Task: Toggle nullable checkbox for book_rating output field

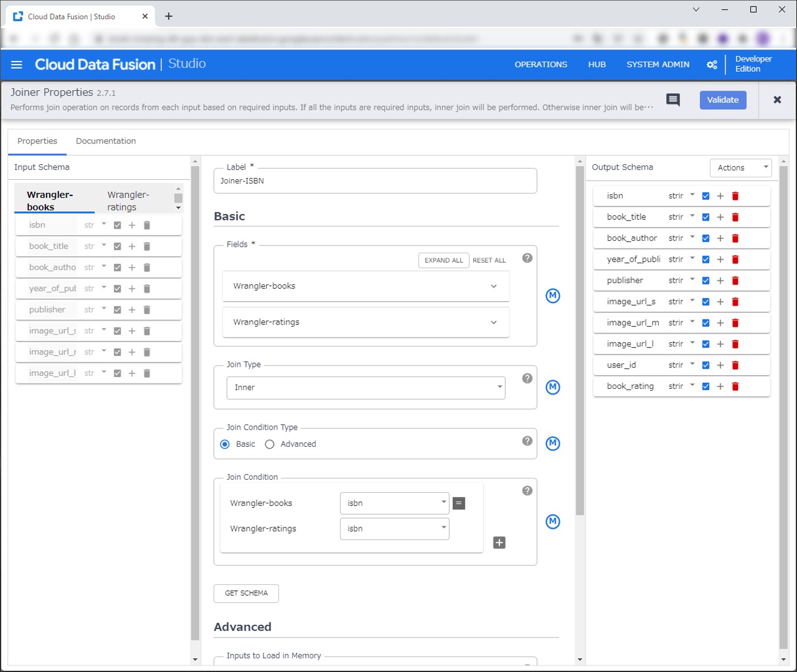Action: click(x=706, y=386)
